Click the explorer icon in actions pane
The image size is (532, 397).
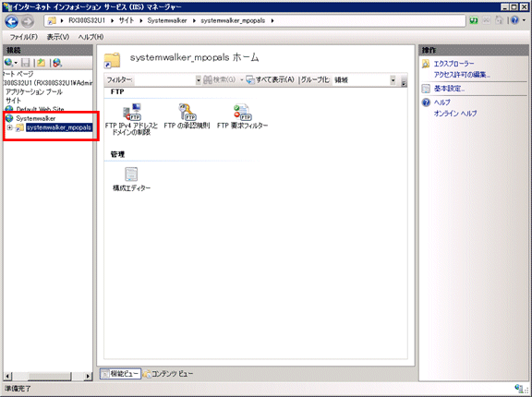tap(426, 64)
